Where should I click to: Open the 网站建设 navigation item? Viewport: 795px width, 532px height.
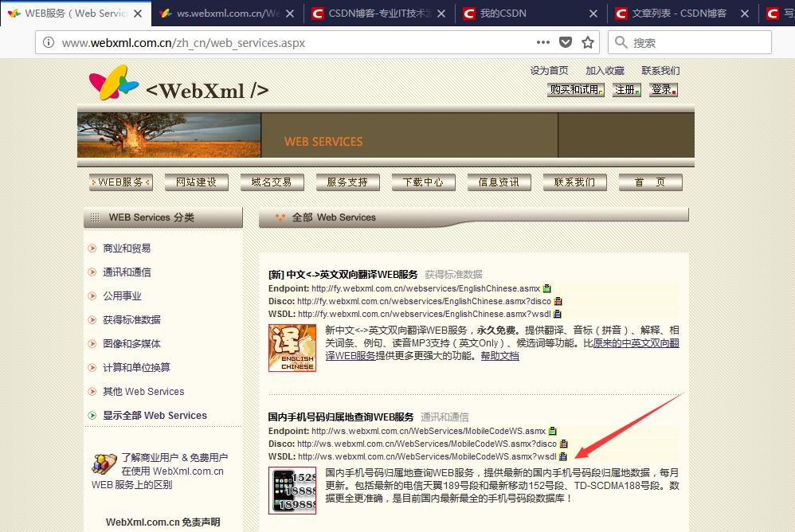tap(196, 182)
